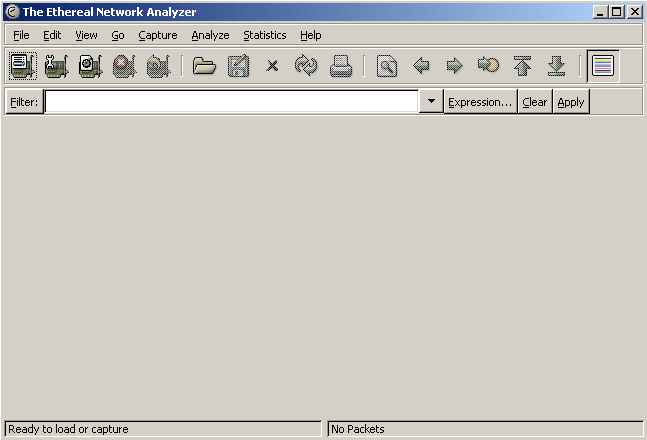Find a packet magnifier icon
This screenshot has height=440, width=647.
[387, 66]
